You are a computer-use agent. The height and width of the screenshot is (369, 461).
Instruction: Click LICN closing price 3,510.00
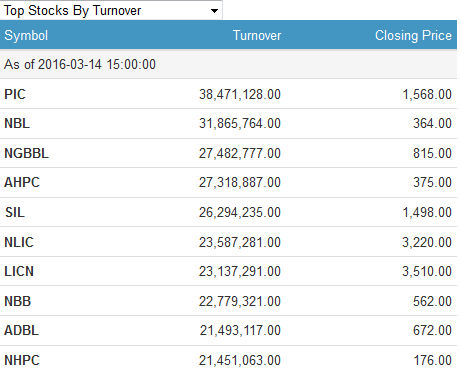427,271
